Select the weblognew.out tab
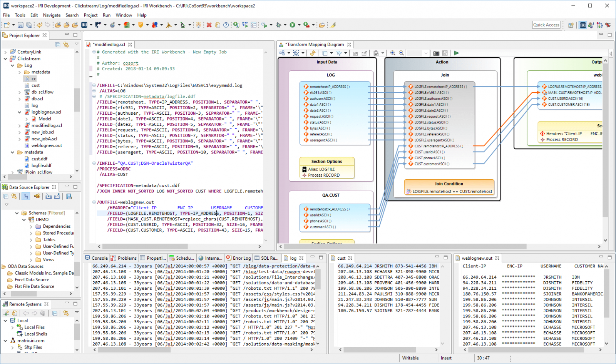Screen dimensions: 616x364 [477, 258]
